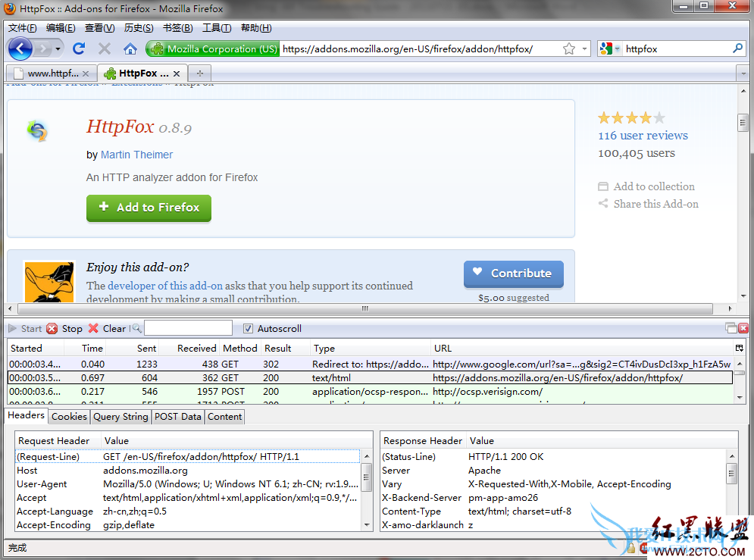The width and height of the screenshot is (754, 560).
Task: Bookmark this page with the star icon
Action: [x=569, y=48]
